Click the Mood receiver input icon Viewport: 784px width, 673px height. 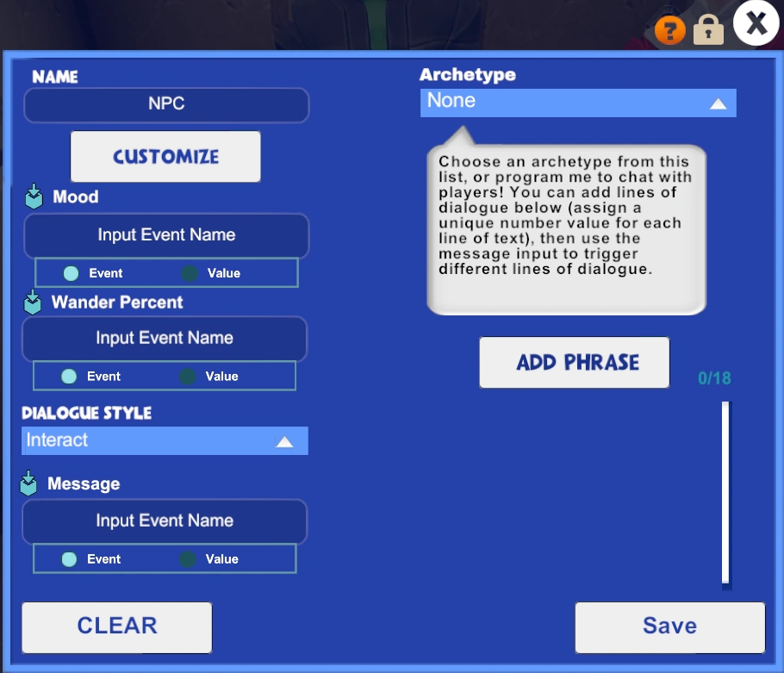[x=34, y=196]
